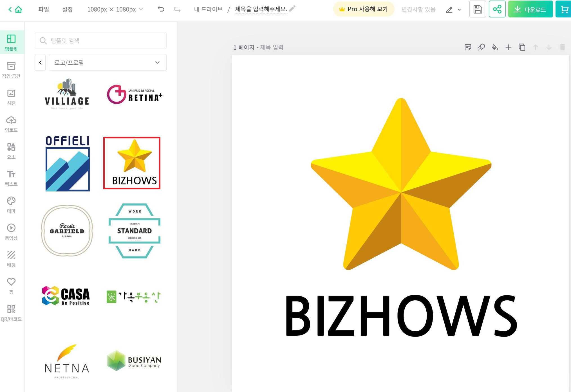Click the design title 제목을 입력해주세요
The image size is (571, 392).
(x=261, y=9)
